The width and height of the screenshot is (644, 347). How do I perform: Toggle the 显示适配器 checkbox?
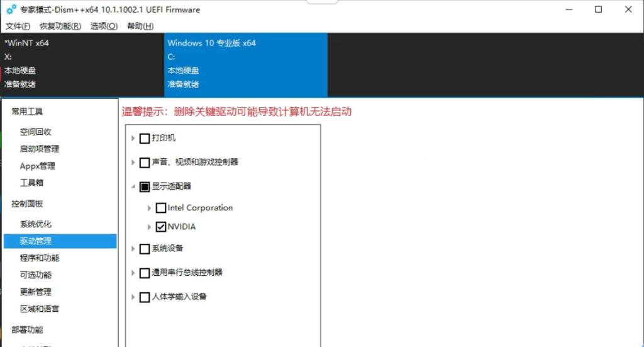tap(145, 186)
